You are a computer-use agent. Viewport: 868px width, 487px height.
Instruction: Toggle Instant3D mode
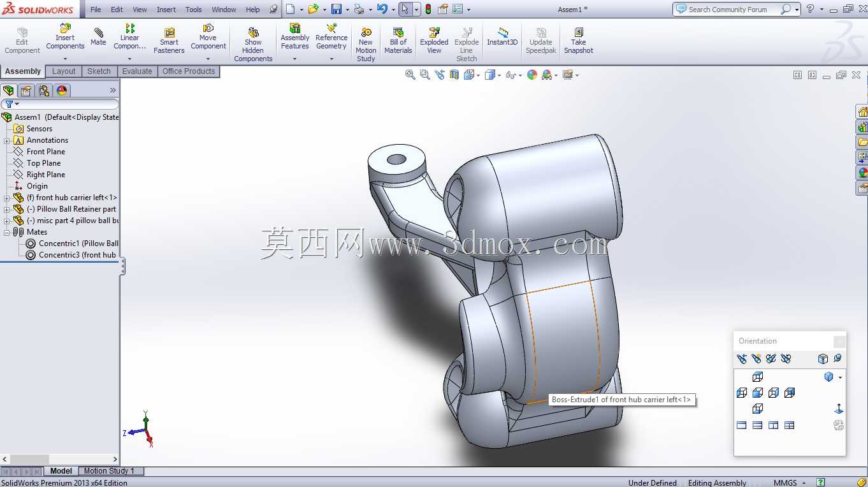(502, 37)
